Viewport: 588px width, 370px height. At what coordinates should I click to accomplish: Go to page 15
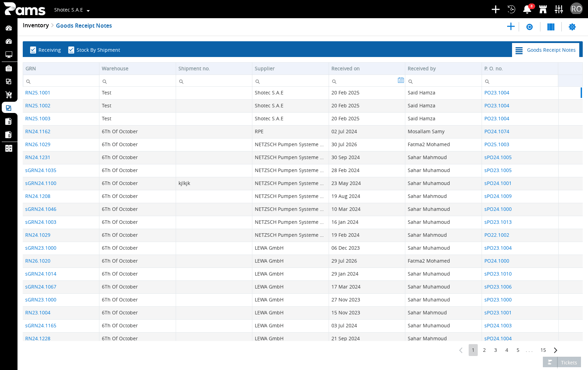[x=543, y=350]
